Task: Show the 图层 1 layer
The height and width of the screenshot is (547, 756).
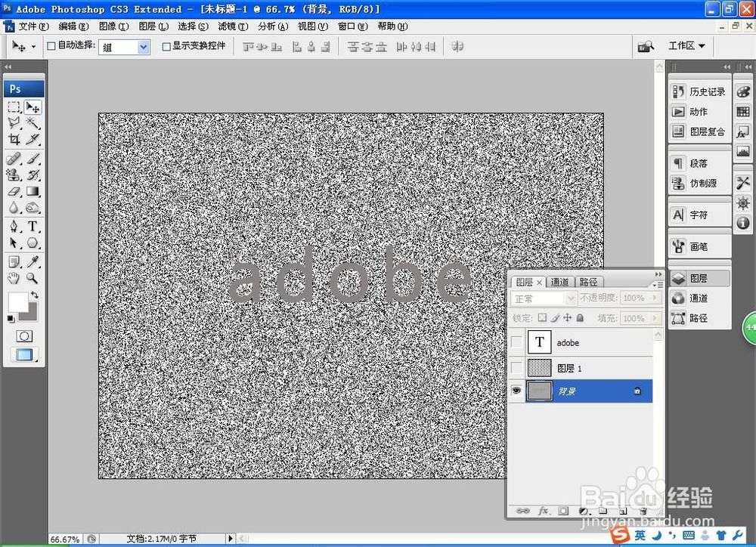Action: (x=516, y=368)
